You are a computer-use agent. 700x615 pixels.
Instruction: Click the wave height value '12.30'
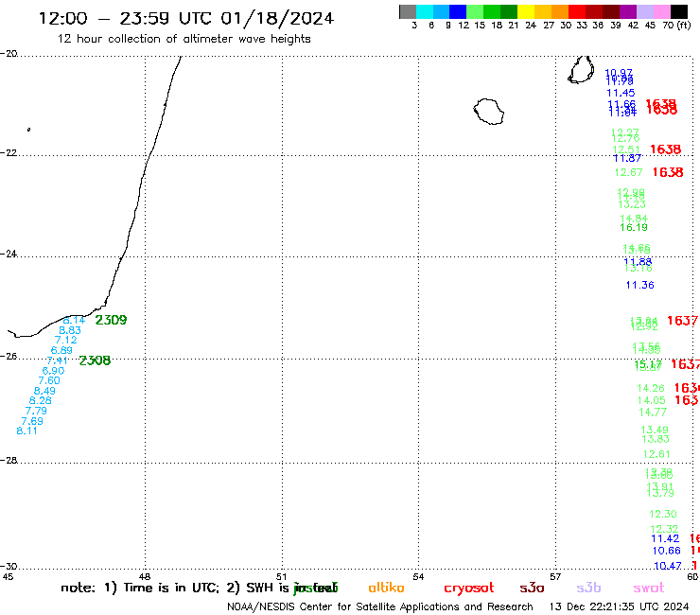(x=663, y=514)
